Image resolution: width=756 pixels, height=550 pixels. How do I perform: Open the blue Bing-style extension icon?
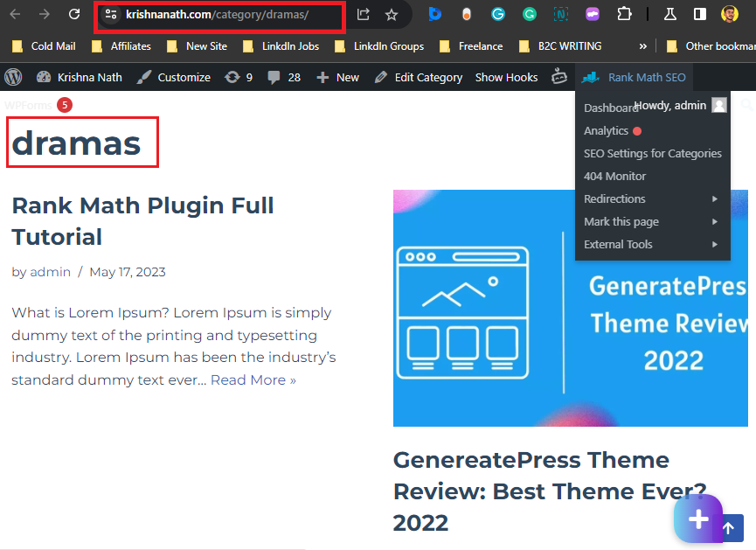[435, 15]
